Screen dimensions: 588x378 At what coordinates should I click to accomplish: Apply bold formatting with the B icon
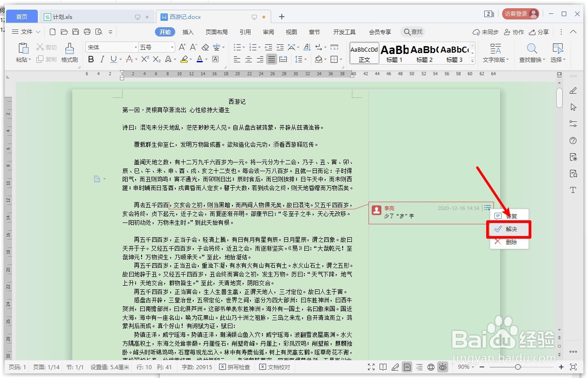[x=91, y=60]
